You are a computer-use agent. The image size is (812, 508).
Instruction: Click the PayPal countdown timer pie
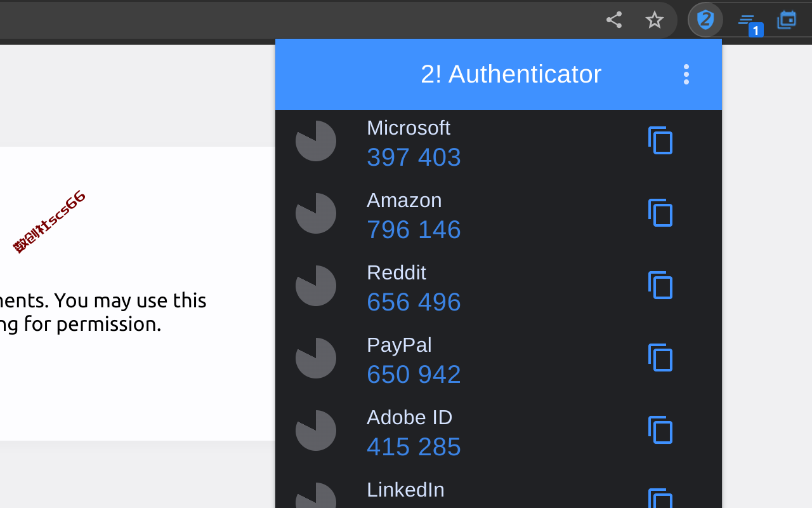[x=316, y=358]
